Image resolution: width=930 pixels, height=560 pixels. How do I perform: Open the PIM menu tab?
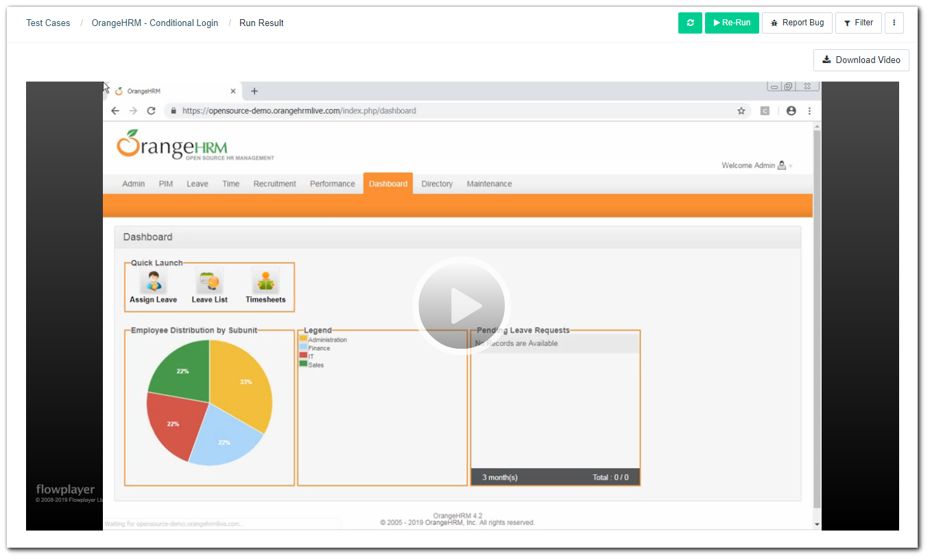point(166,184)
